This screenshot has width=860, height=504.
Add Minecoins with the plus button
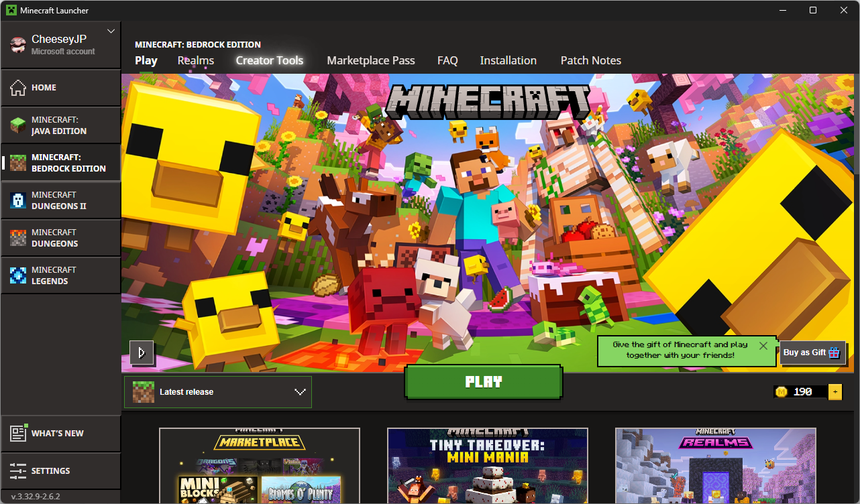click(x=835, y=392)
